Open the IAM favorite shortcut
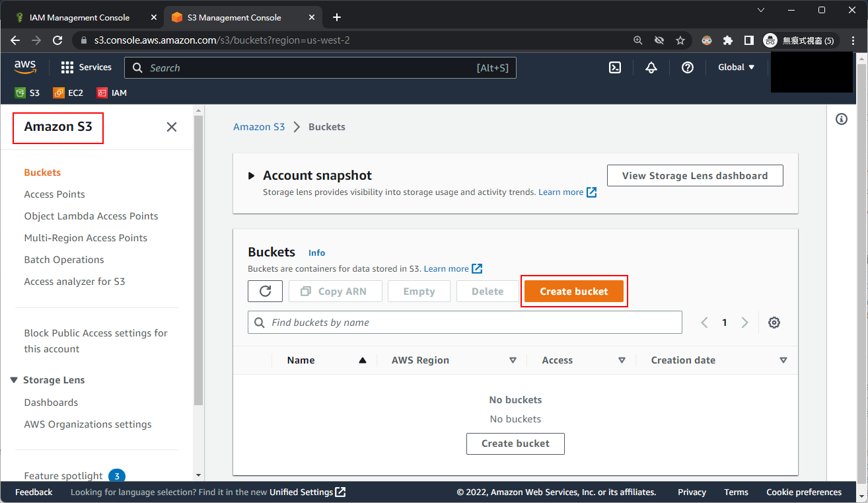The image size is (868, 503). [112, 93]
